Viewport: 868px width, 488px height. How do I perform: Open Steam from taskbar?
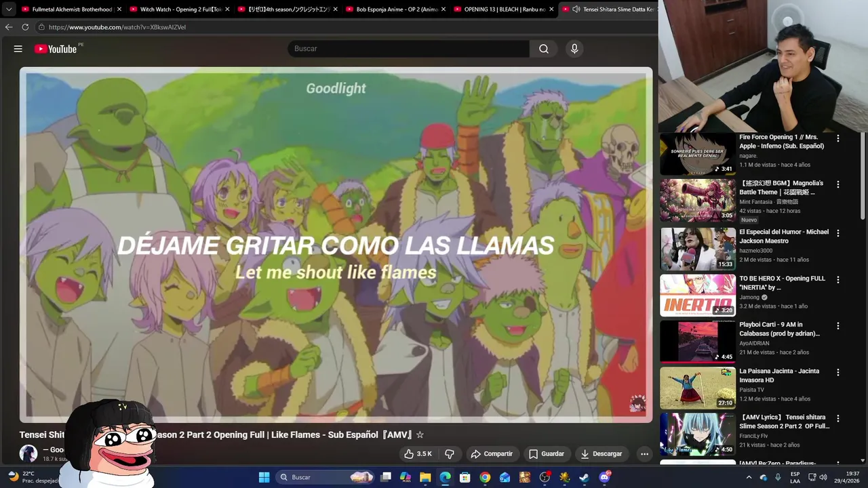point(584,477)
